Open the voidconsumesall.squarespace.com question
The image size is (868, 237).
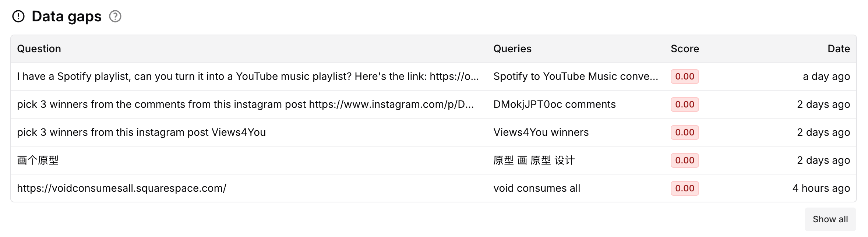[121, 188]
